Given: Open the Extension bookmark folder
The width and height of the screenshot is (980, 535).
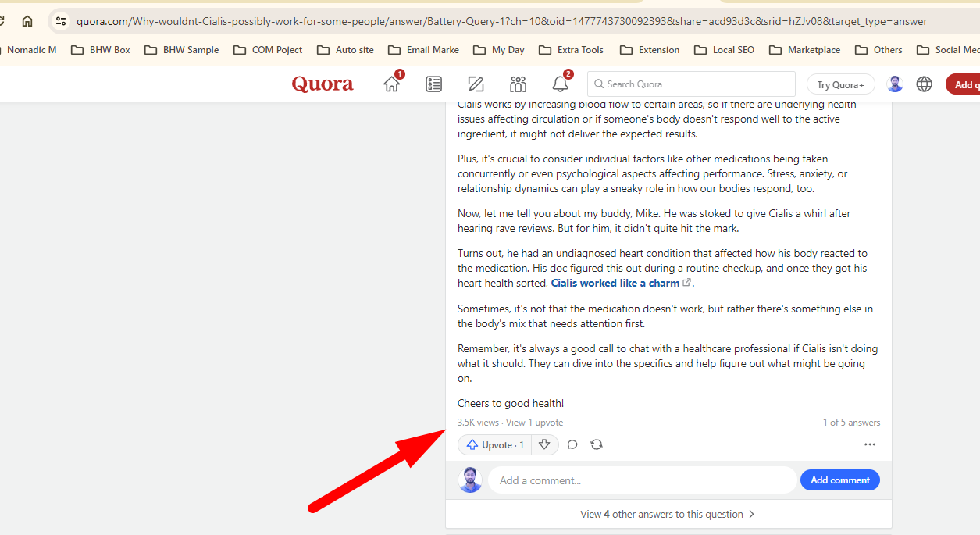Looking at the screenshot, I should pos(650,50).
